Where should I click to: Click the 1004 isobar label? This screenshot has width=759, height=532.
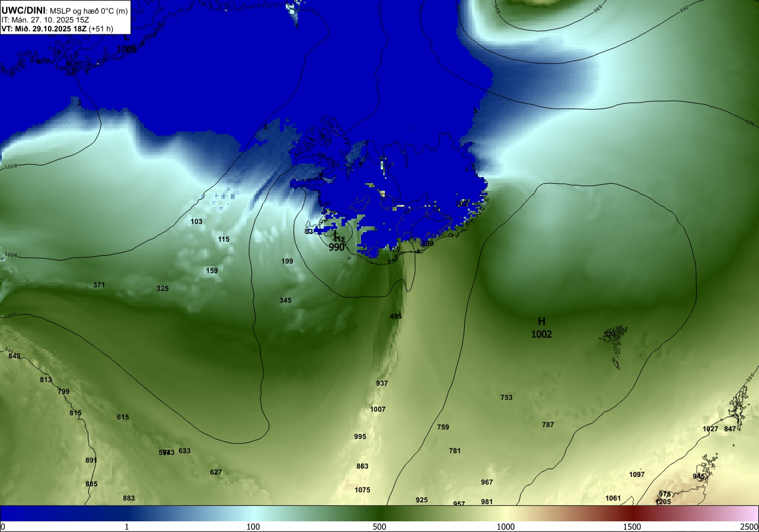point(11,255)
